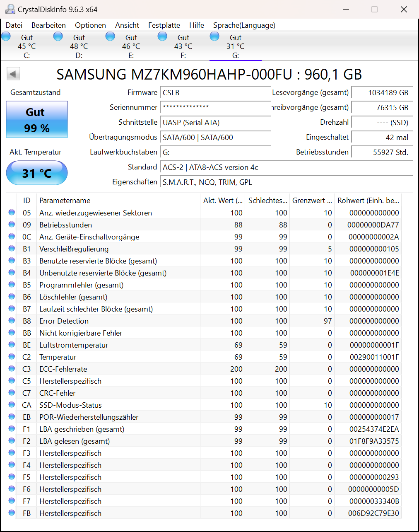Click the Eingeschaltet value 42 mal
Screen dimensions: 419x532
pyautogui.click(x=382, y=137)
